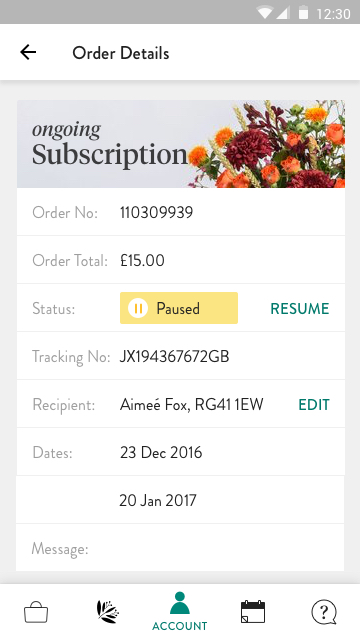Tap the yellow Paused status badge
Image resolution: width=360 pixels, height=640 pixels.
tap(179, 308)
